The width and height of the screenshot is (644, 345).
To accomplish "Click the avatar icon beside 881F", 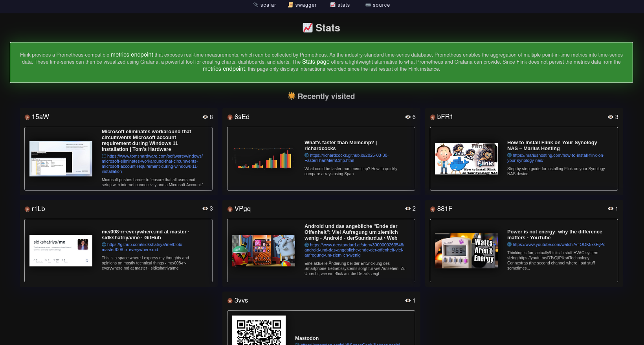I will pos(433,209).
